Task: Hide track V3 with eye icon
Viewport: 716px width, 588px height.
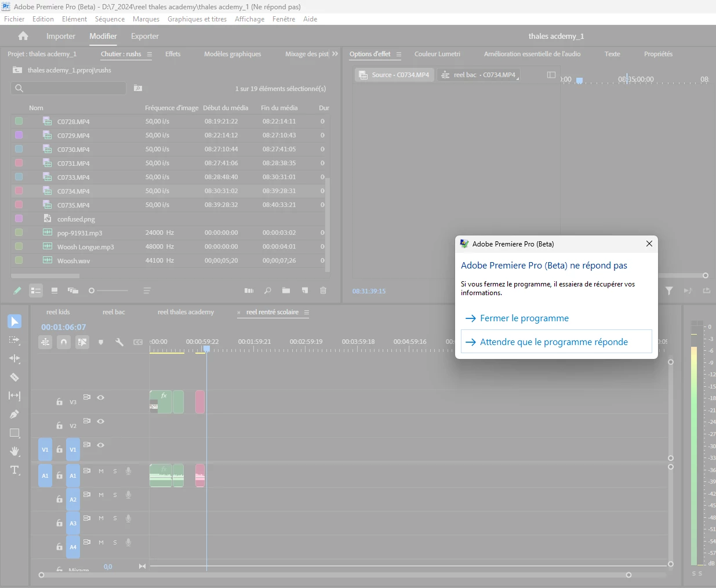Action: (x=101, y=397)
